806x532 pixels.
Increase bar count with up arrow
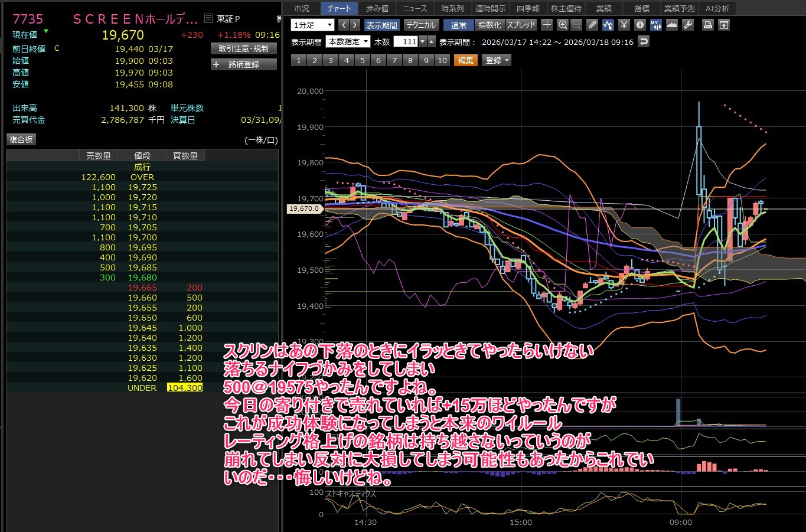tap(432, 41)
